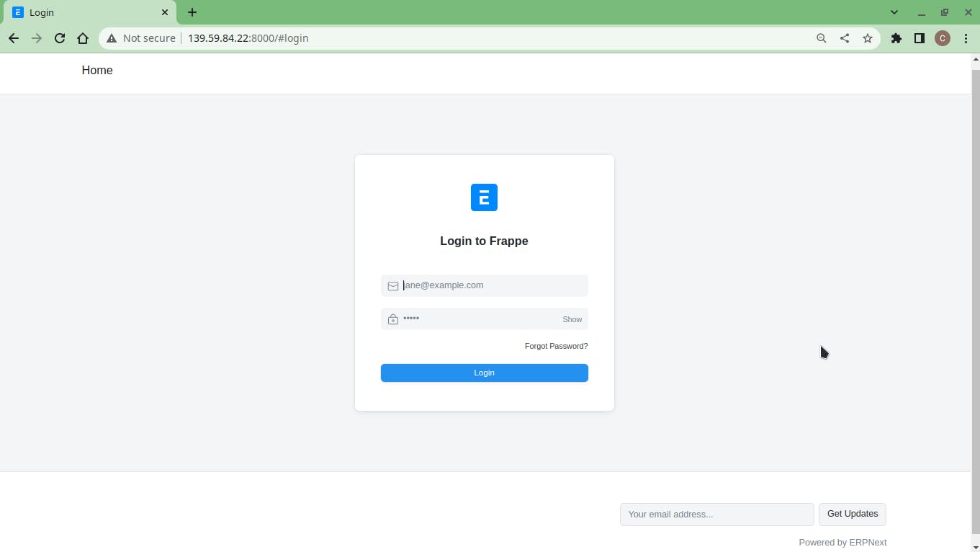Viewport: 980px width, 552px height.
Task: Click the blue ERPNext logo
Action: 484,197
